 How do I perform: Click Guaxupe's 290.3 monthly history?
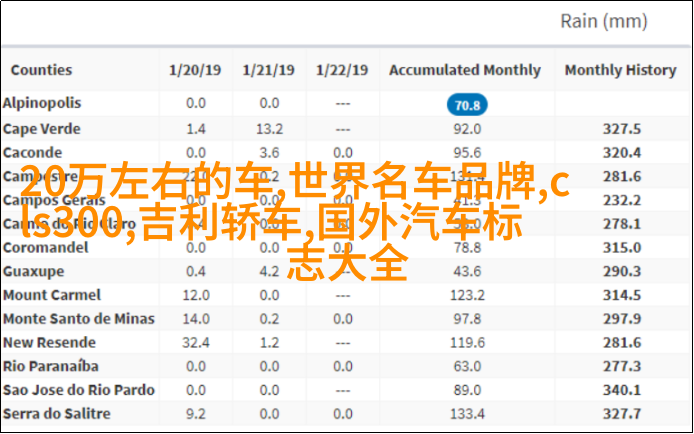[622, 271]
